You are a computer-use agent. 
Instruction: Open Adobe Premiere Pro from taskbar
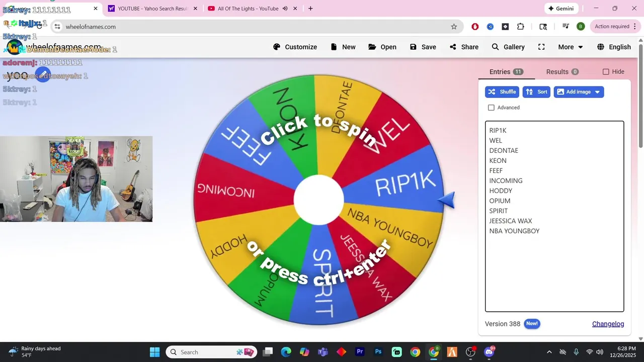pos(360,352)
